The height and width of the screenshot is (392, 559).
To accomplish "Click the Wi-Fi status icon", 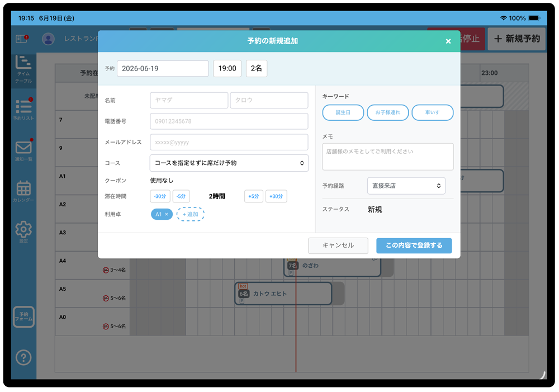I will 504,18.
